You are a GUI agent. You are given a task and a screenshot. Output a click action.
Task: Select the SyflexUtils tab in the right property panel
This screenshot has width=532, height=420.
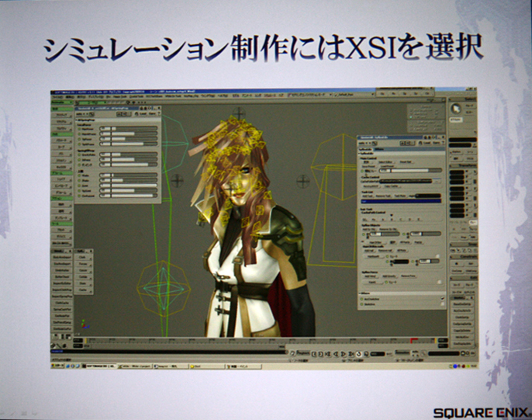(366, 149)
